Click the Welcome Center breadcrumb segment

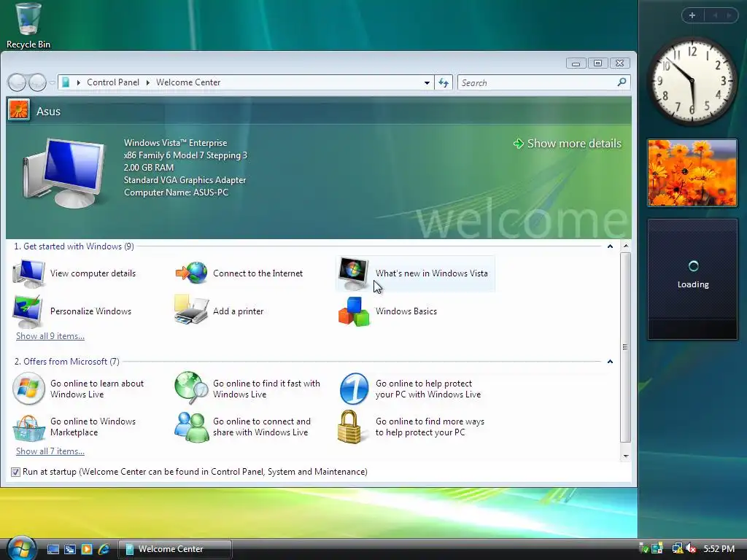[188, 82]
